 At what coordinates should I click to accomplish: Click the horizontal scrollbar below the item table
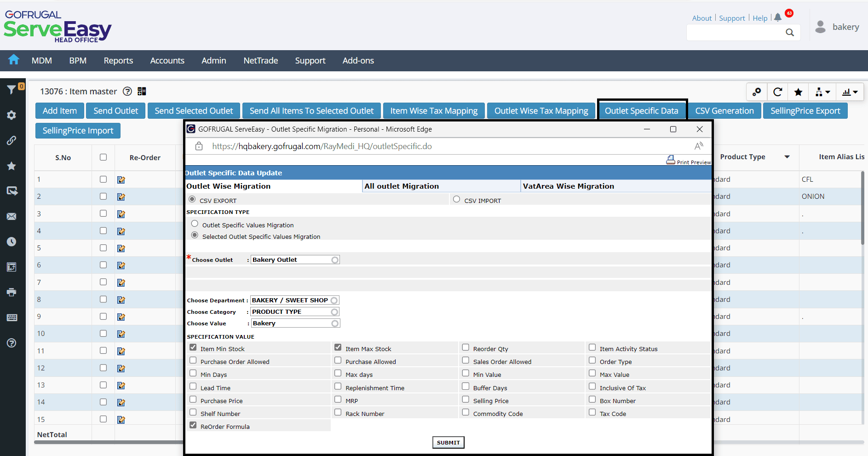point(109,442)
